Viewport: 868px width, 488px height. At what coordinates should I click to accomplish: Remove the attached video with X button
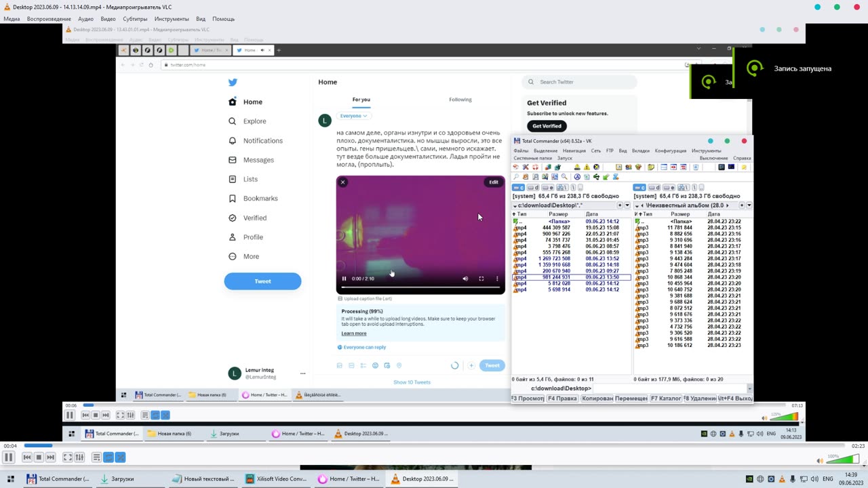point(343,182)
